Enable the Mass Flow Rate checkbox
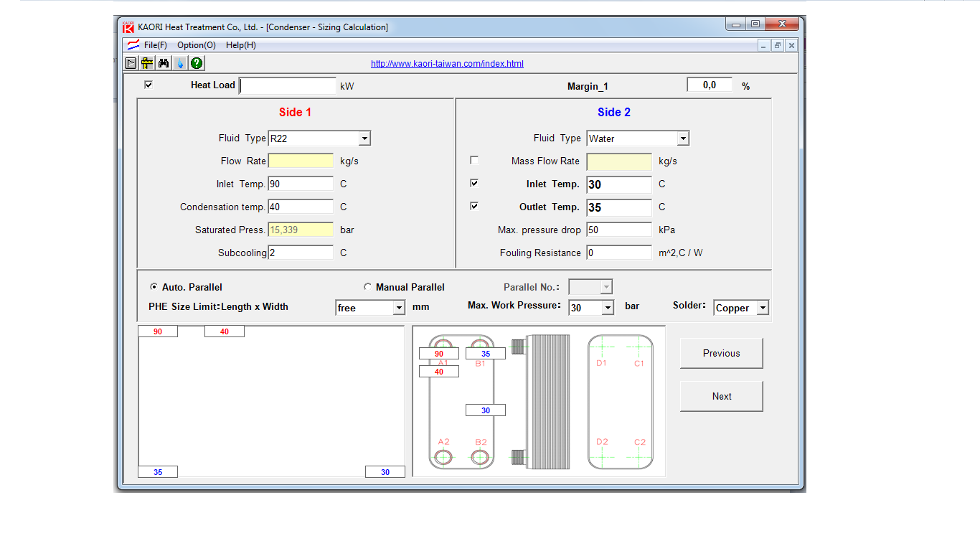Screen dimensions: 980x551 (x=473, y=160)
